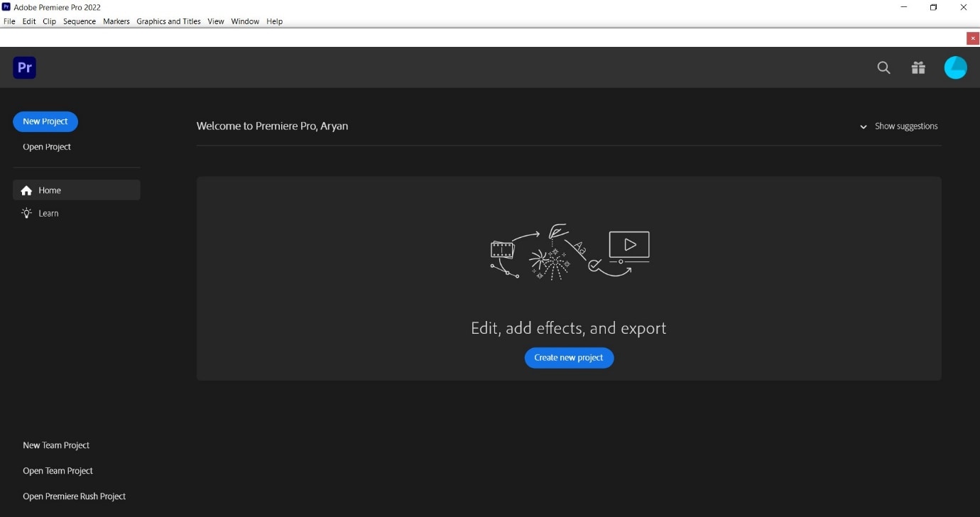Open the Help menu
The image size is (980, 517).
275,21
